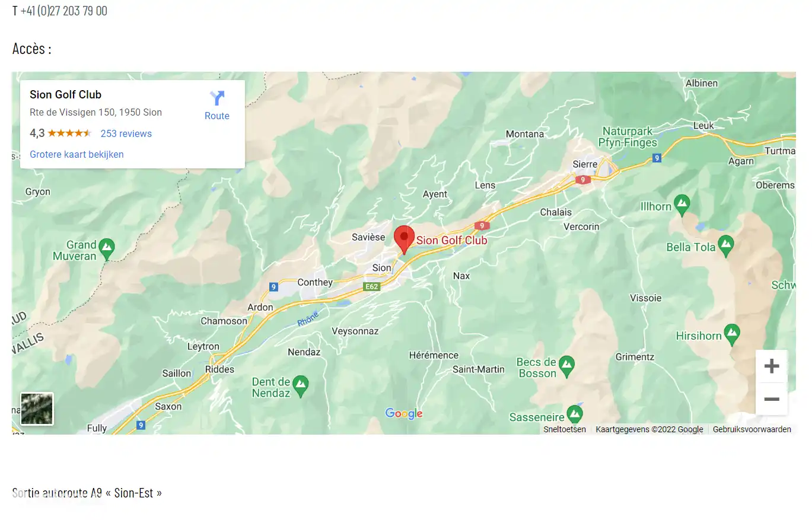Screen dimensions: 812x520
Task: Click the Illhorn peak marker
Action: (682, 205)
